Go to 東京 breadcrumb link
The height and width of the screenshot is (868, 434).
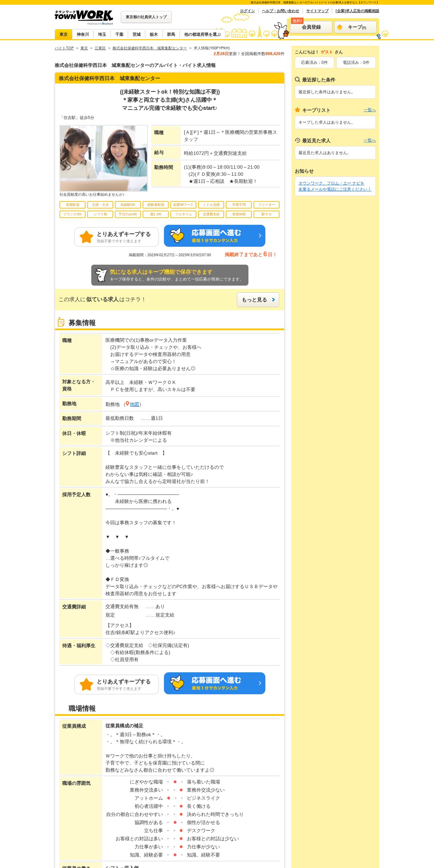[84, 48]
